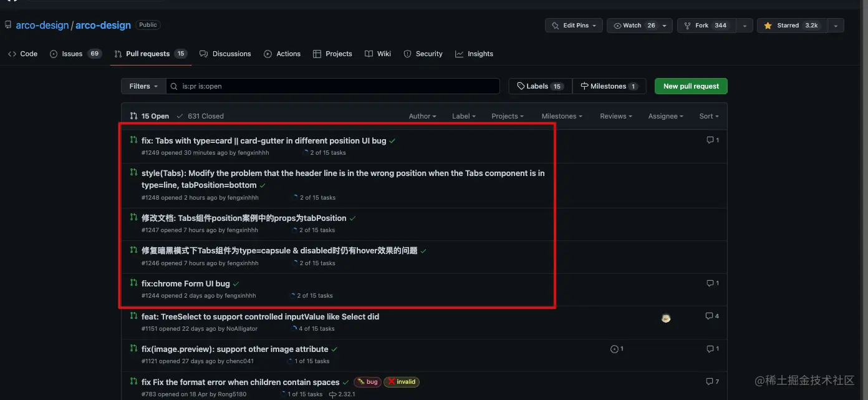
Task: Click the invalid label on PR #783
Action: tap(402, 382)
